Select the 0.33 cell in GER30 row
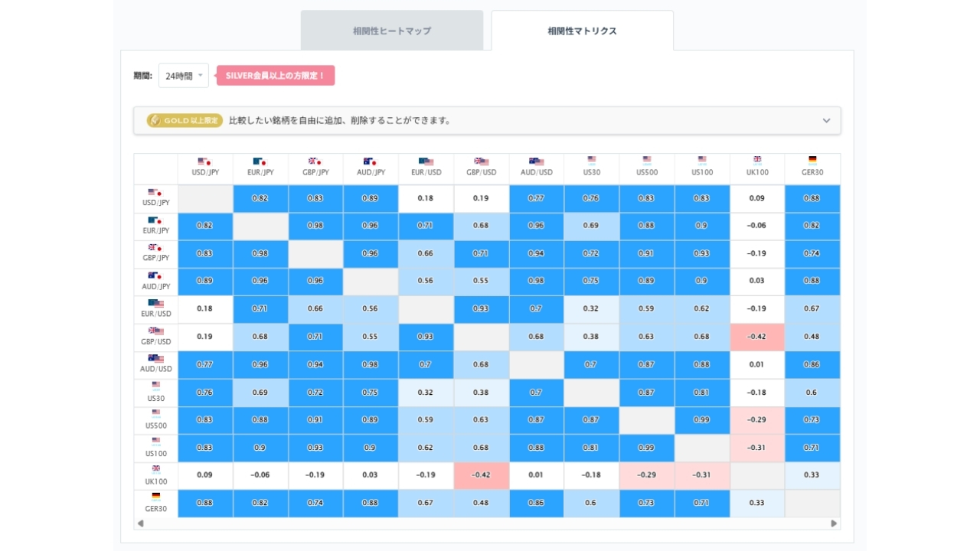 [x=757, y=503]
